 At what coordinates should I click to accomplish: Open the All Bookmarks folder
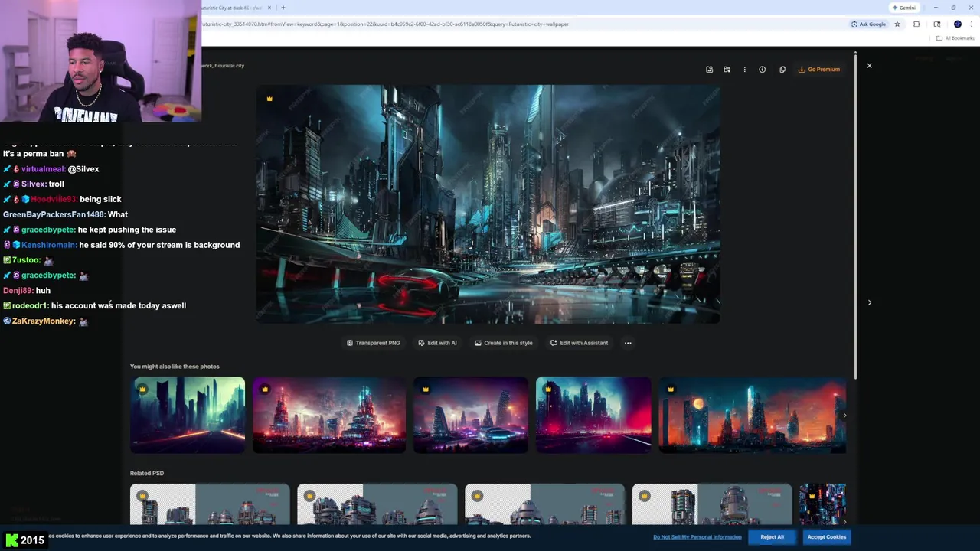point(955,38)
